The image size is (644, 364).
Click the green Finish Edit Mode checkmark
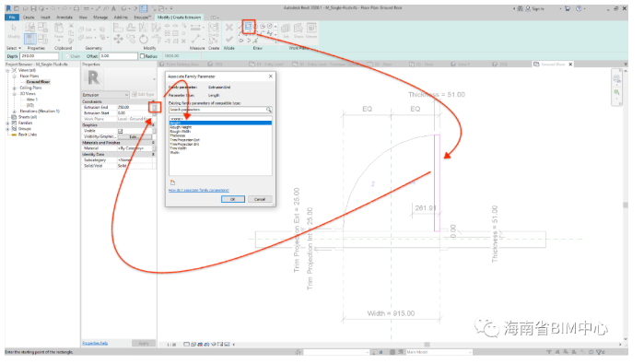point(229,39)
